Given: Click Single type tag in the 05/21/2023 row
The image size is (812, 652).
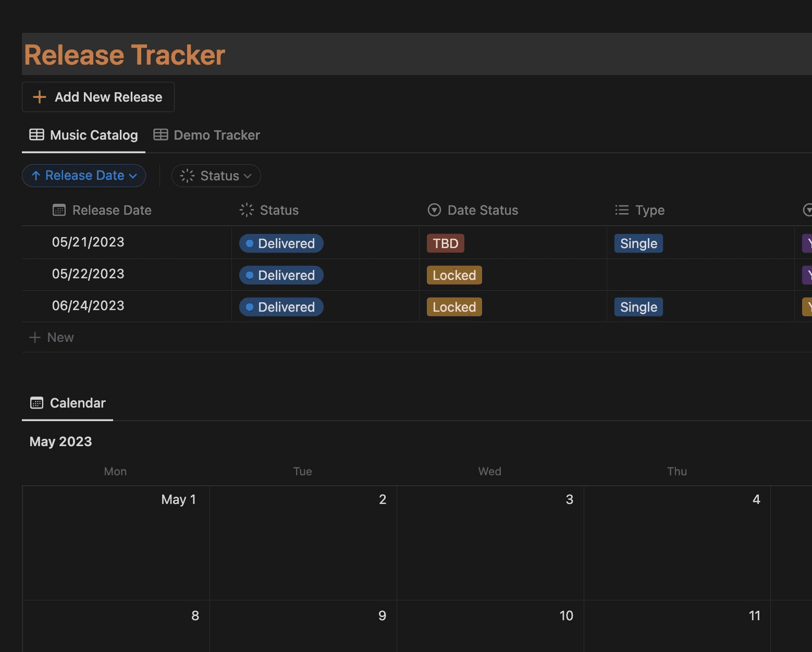Looking at the screenshot, I should tap(639, 243).
